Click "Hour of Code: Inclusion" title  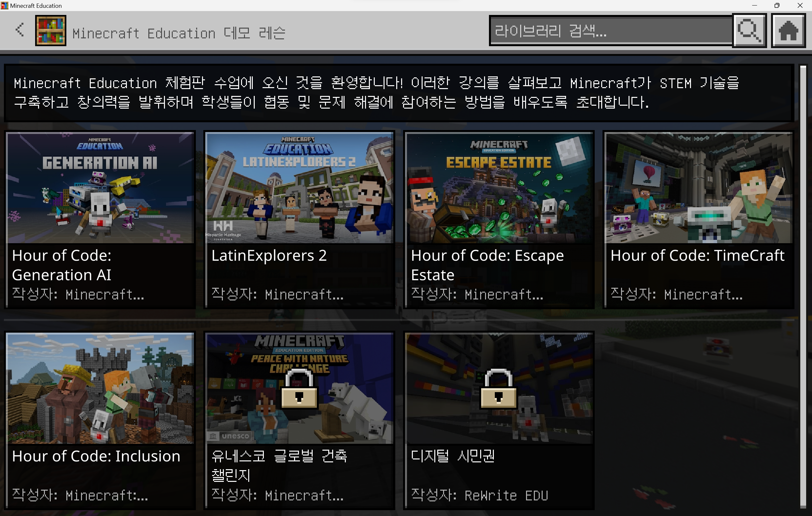tap(96, 456)
